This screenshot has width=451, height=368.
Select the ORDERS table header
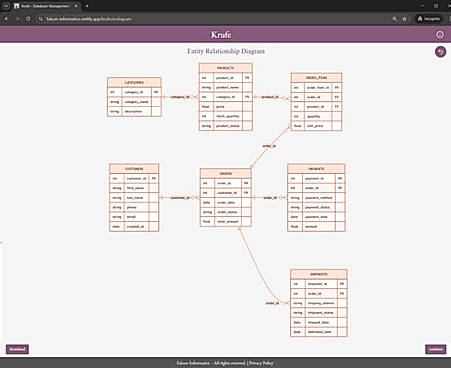coord(226,174)
